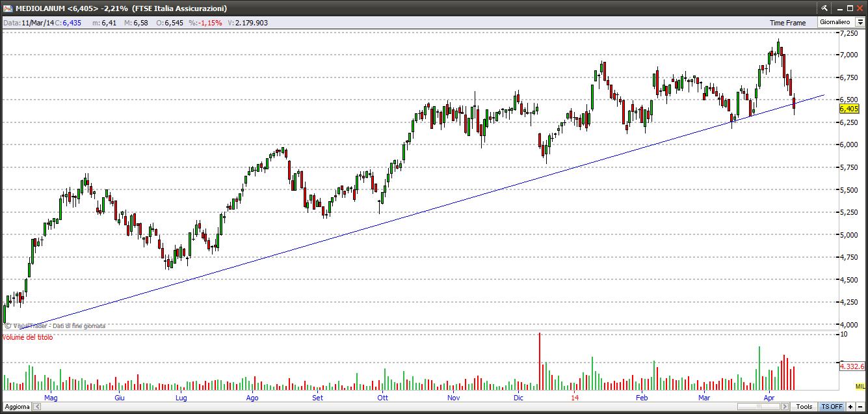Click the 'Volume del titolo' indicator label

click(x=28, y=337)
